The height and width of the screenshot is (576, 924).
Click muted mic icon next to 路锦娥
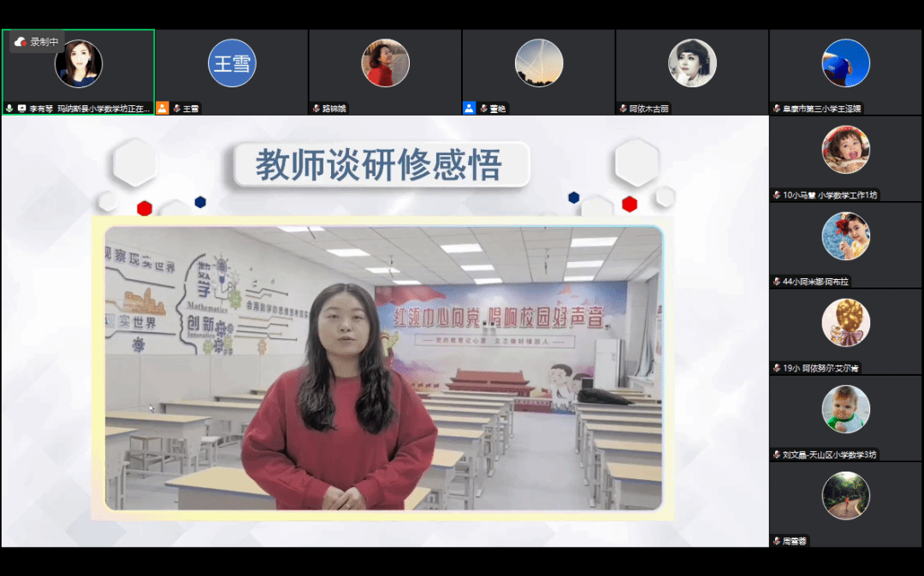[x=316, y=109]
